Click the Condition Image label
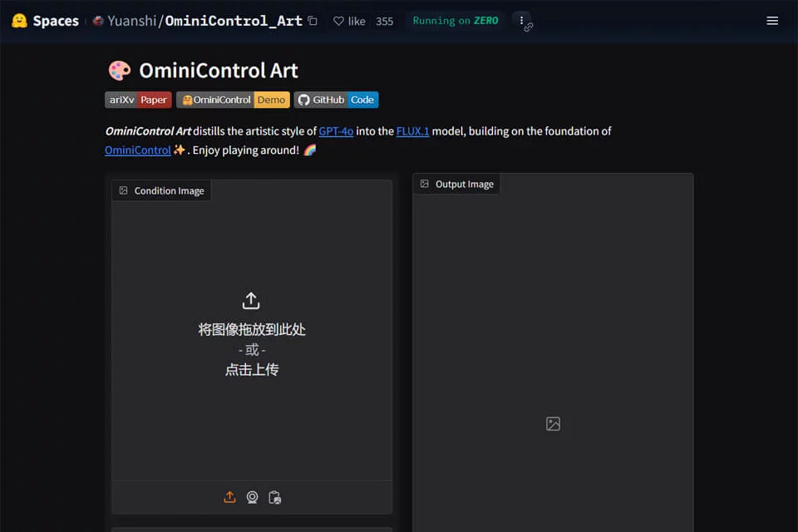798x532 pixels. [x=162, y=190]
